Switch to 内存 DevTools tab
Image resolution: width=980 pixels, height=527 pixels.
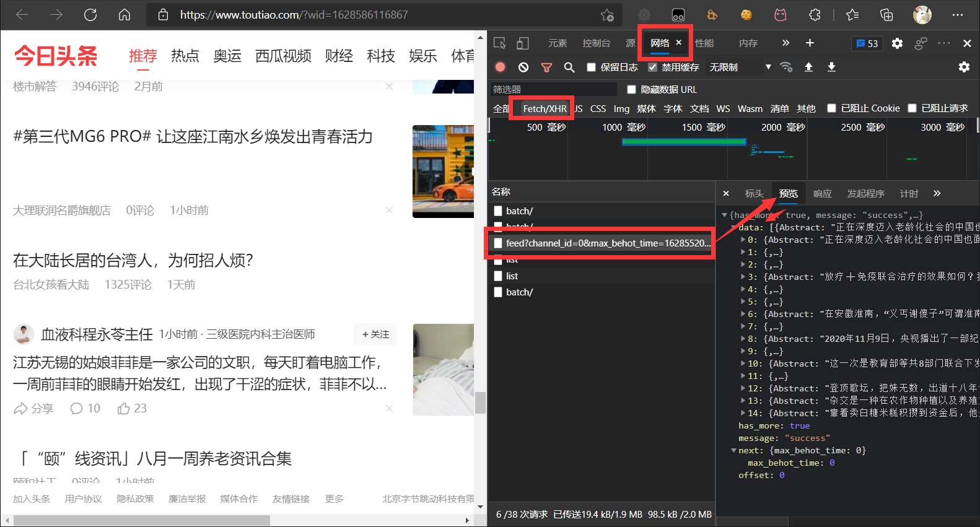tap(748, 43)
